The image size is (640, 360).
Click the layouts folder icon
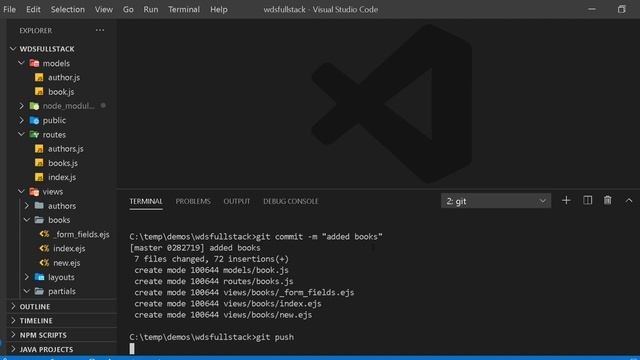coord(39,277)
